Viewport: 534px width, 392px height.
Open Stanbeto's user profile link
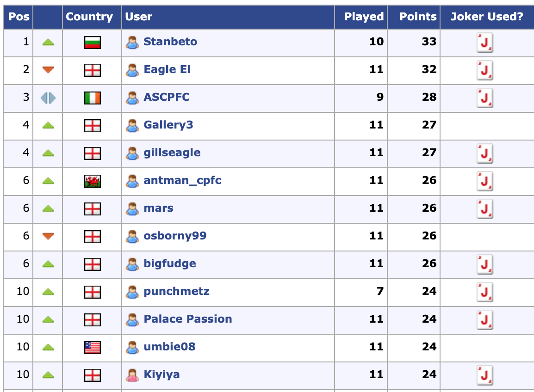170,42
